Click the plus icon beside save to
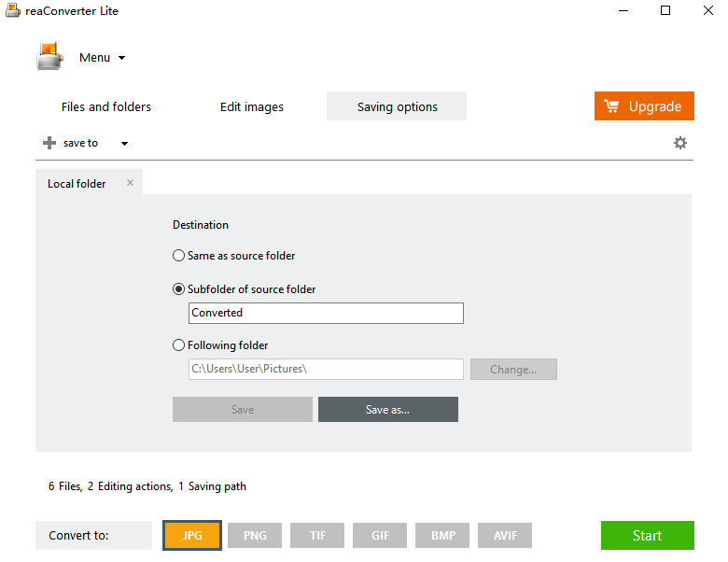The height and width of the screenshot is (562, 728). tap(49, 143)
